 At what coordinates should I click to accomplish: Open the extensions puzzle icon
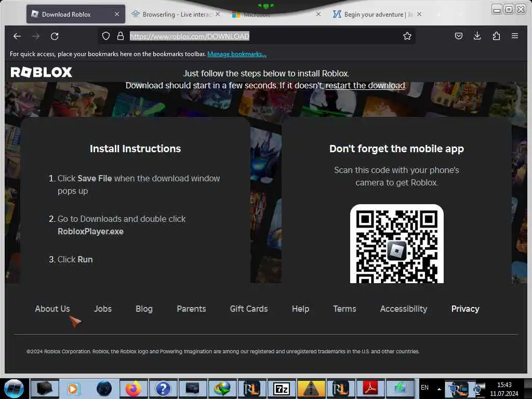pyautogui.click(x=496, y=36)
